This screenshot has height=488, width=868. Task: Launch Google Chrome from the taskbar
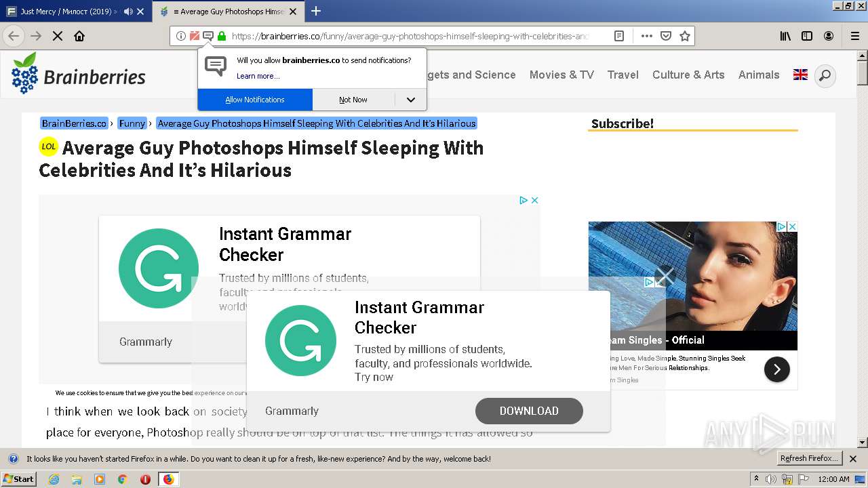click(122, 479)
